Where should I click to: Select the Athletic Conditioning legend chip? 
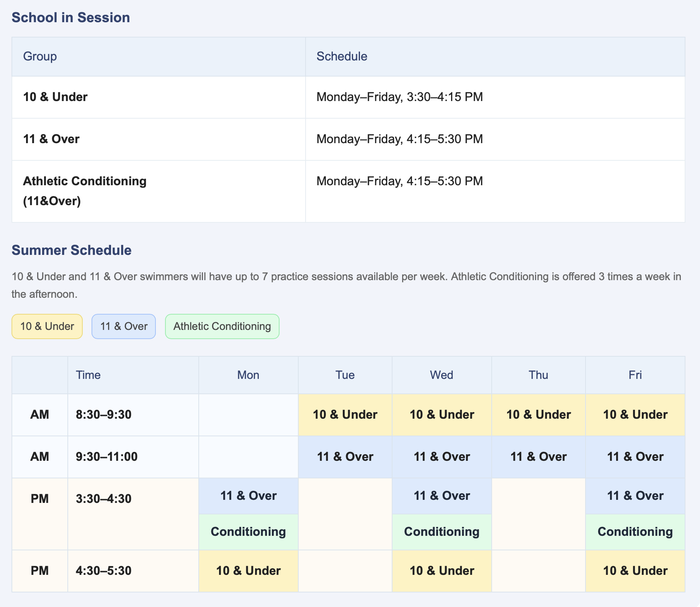pos(222,326)
